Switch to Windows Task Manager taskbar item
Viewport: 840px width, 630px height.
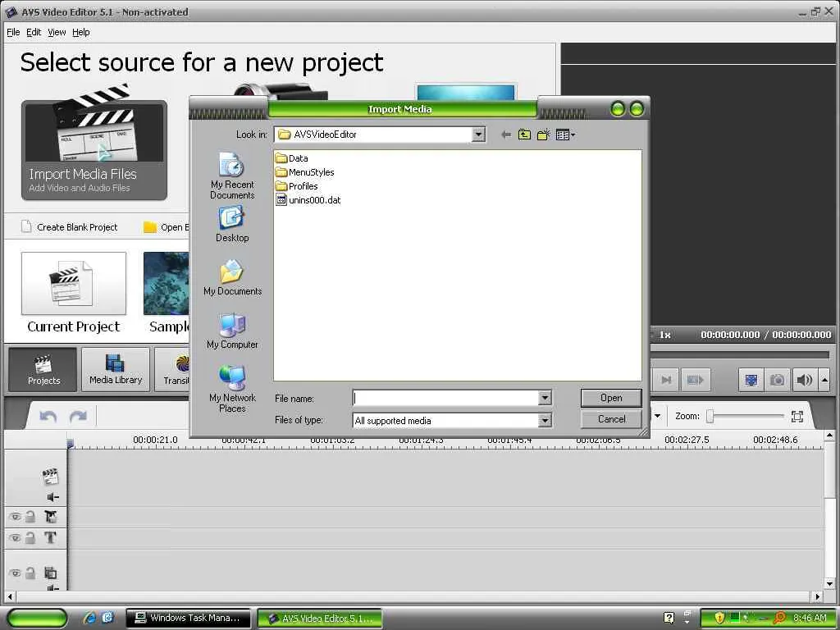(188, 618)
